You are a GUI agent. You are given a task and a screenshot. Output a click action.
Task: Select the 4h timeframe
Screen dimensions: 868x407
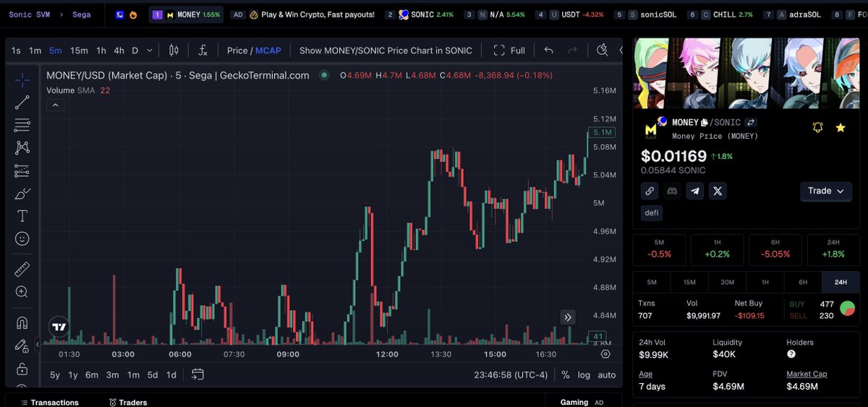(119, 51)
